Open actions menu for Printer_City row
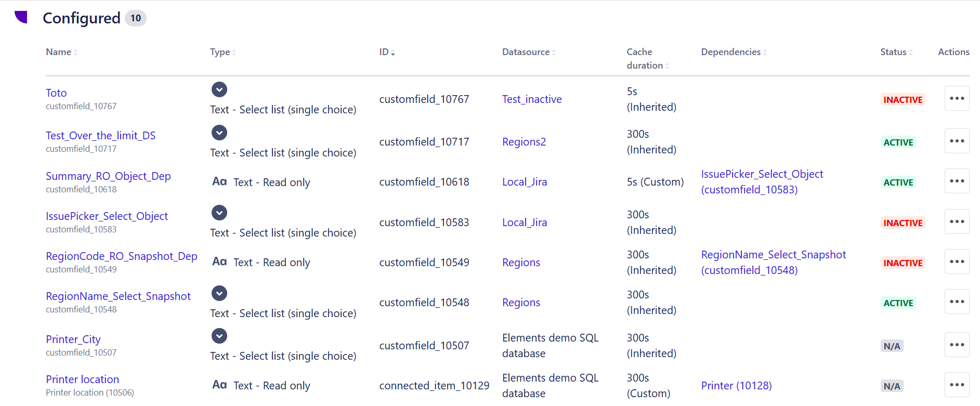Image resolution: width=980 pixels, height=406 pixels. pyautogui.click(x=957, y=345)
